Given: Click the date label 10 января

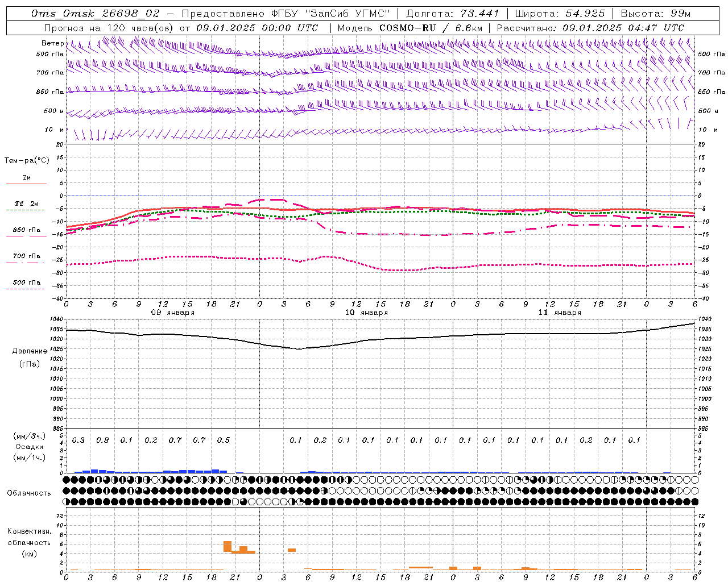Looking at the screenshot, I should [366, 313].
